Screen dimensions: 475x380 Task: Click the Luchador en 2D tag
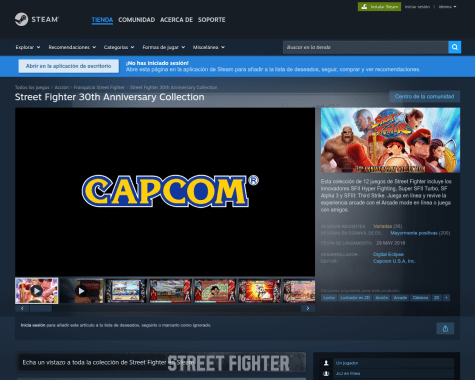355,298
